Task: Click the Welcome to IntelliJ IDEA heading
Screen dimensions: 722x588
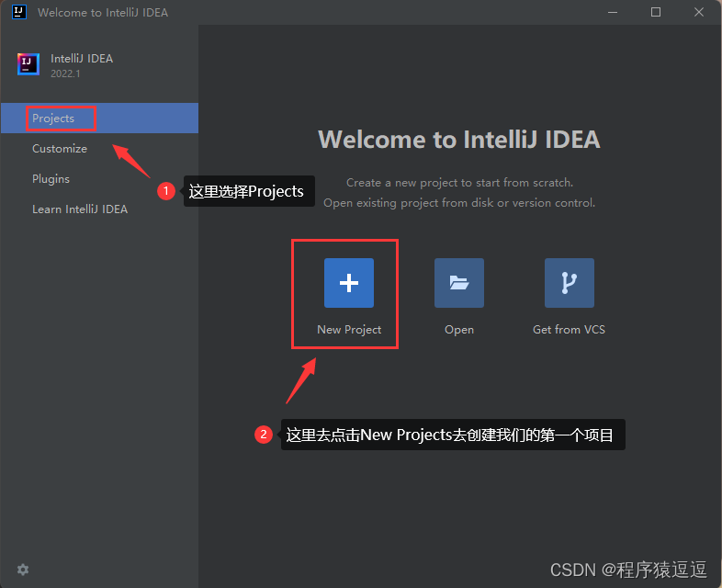Action: pyautogui.click(x=459, y=140)
